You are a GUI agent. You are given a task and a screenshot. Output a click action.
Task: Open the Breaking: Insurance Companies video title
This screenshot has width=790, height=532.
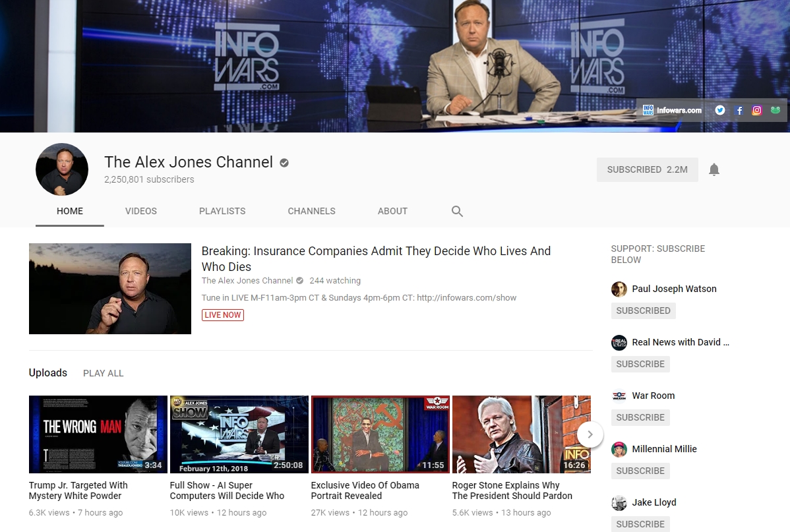pos(376,258)
